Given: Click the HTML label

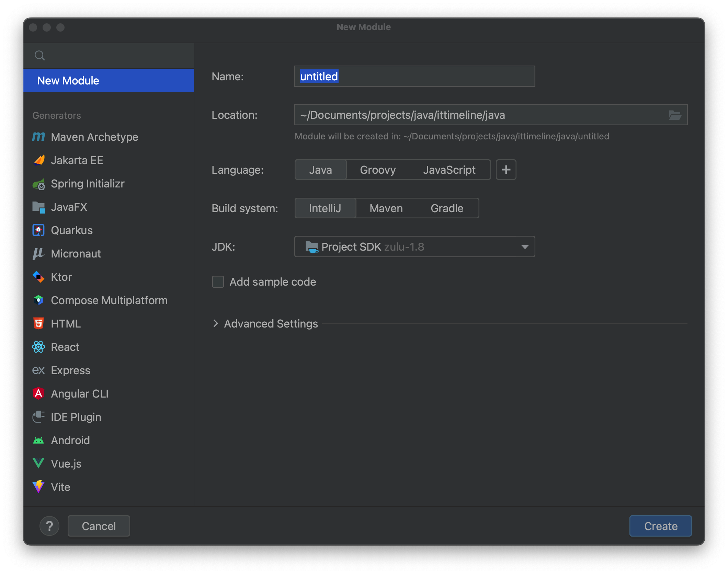Looking at the screenshot, I should (66, 324).
